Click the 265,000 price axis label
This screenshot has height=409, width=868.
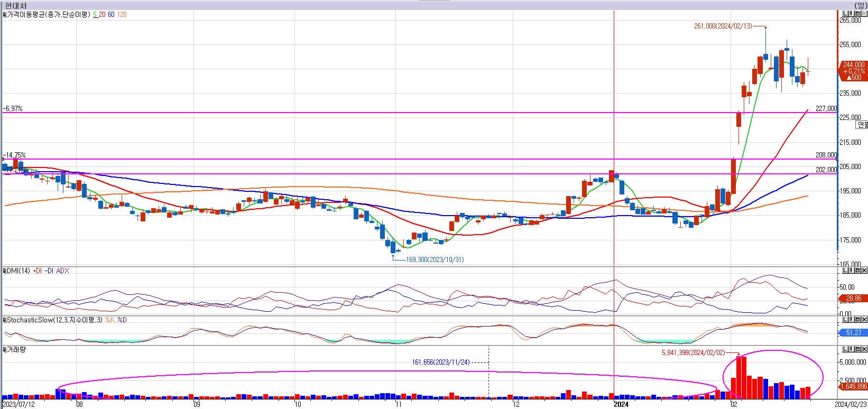[851, 20]
